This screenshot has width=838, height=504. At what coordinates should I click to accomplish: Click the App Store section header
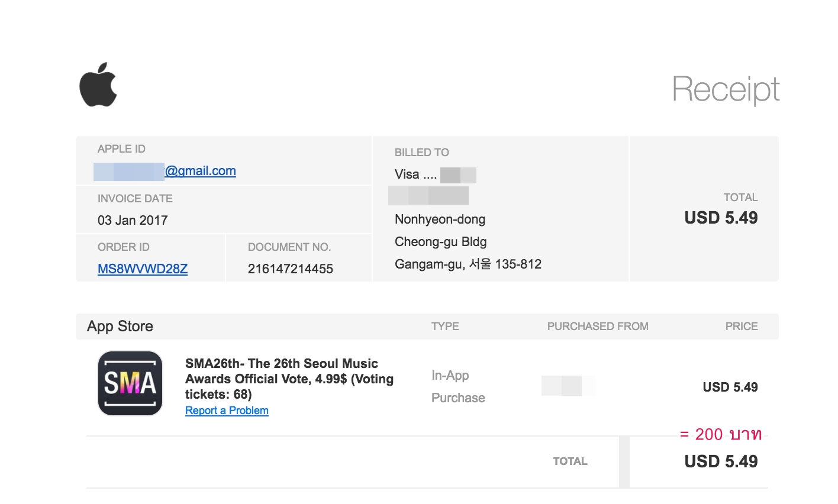120,327
